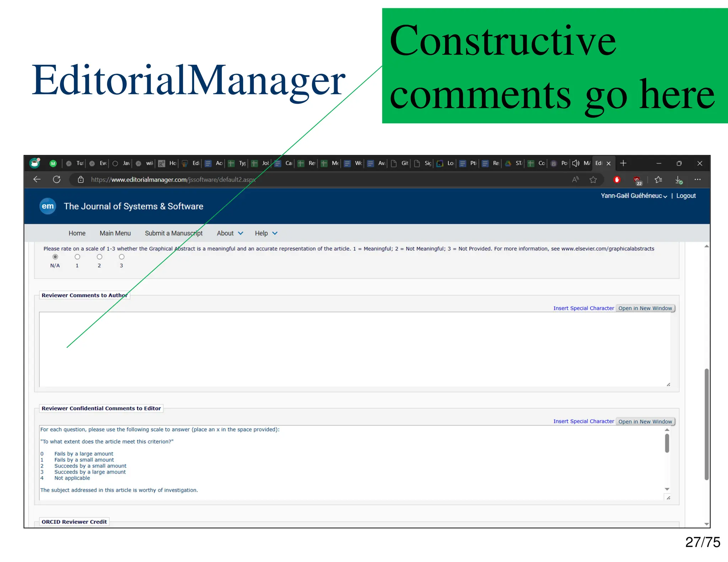Click Submit a Manuscript menu item
Screen dimensions: 728x562
[x=173, y=233]
